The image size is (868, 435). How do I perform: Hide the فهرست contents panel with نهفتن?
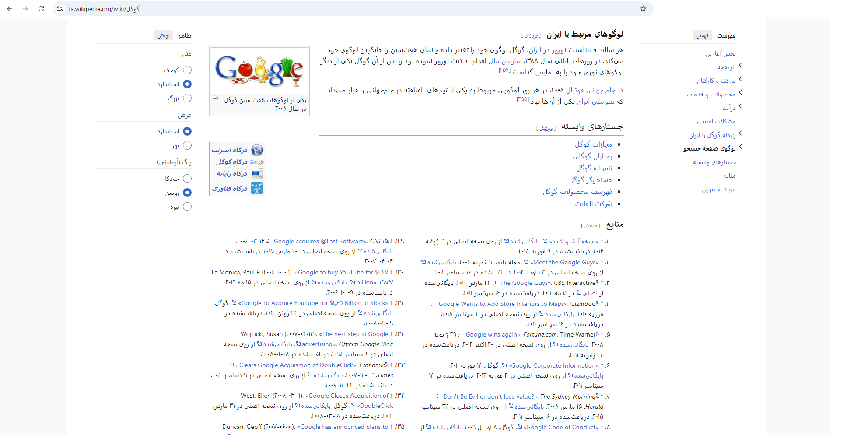(702, 35)
